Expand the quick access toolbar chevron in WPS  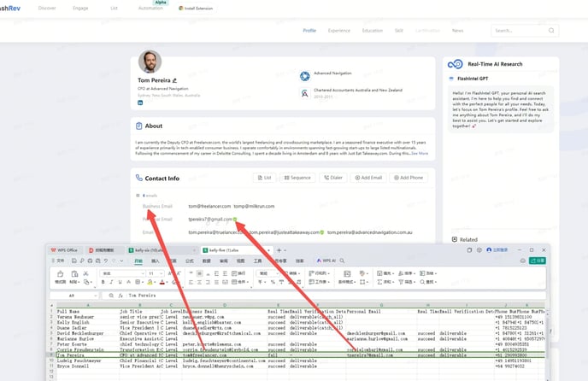click(x=121, y=261)
